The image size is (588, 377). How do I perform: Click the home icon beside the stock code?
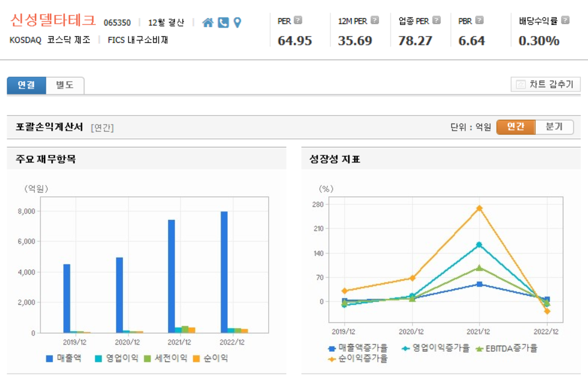tap(209, 22)
